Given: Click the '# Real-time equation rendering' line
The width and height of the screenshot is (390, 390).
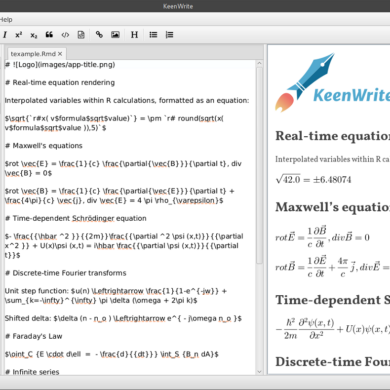Looking at the screenshot, I should 60,82.
